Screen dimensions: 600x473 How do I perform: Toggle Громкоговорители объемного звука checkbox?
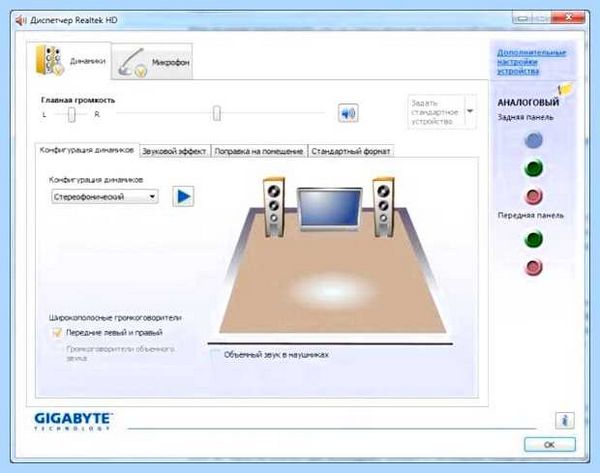(57, 349)
